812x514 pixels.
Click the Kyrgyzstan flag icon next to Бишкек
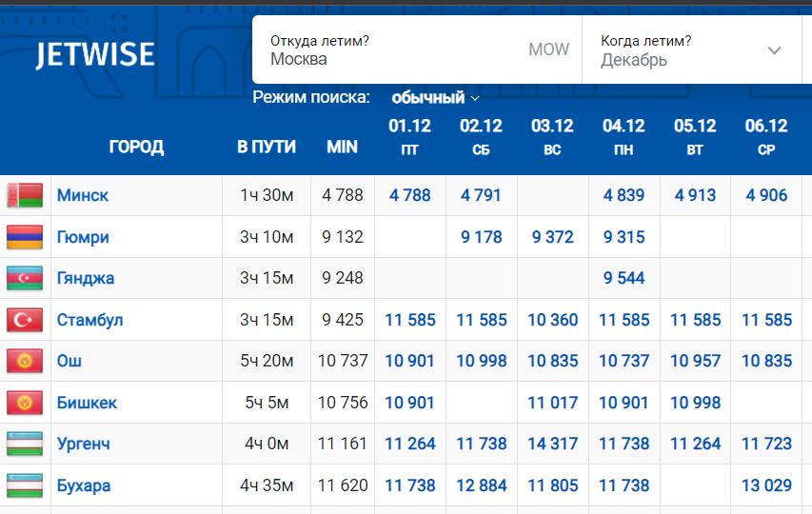25,403
